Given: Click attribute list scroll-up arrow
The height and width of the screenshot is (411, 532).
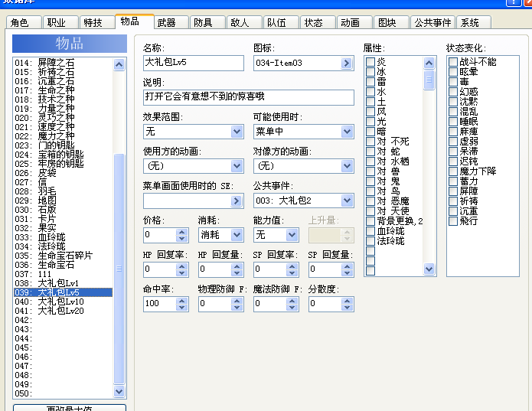Looking at the screenshot, I should [x=429, y=63].
